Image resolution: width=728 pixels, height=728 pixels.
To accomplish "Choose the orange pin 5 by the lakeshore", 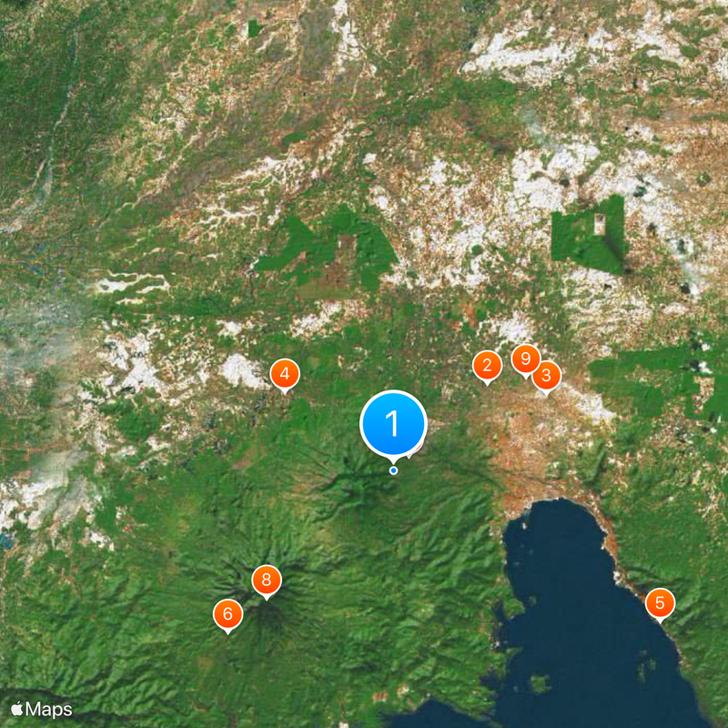I will coord(660,602).
